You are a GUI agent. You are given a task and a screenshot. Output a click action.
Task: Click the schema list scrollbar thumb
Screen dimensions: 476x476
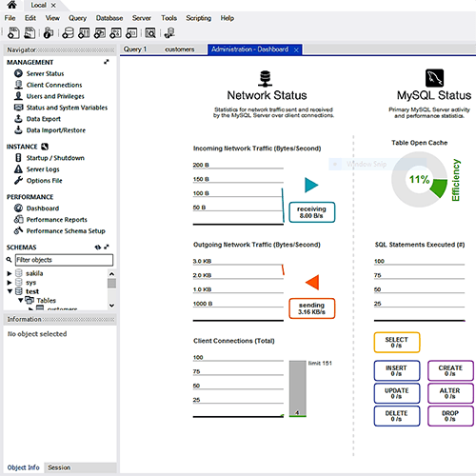click(x=111, y=284)
